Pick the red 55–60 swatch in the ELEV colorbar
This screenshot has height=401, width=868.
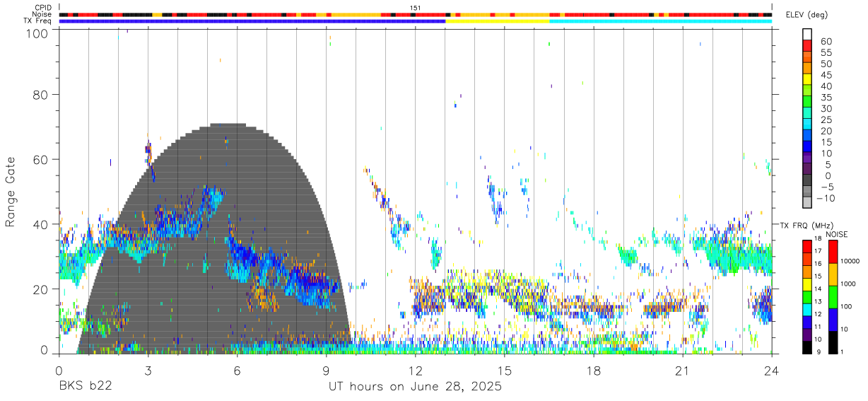(807, 45)
